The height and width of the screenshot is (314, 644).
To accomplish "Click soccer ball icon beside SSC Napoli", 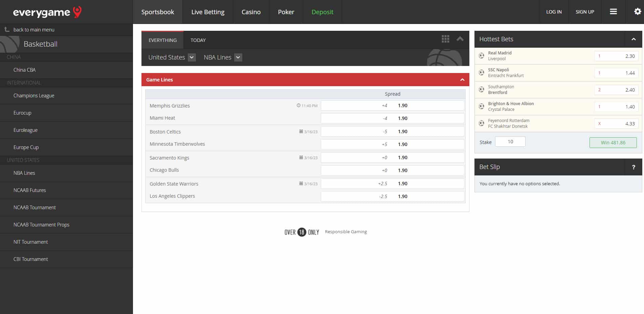I will 481,73.
